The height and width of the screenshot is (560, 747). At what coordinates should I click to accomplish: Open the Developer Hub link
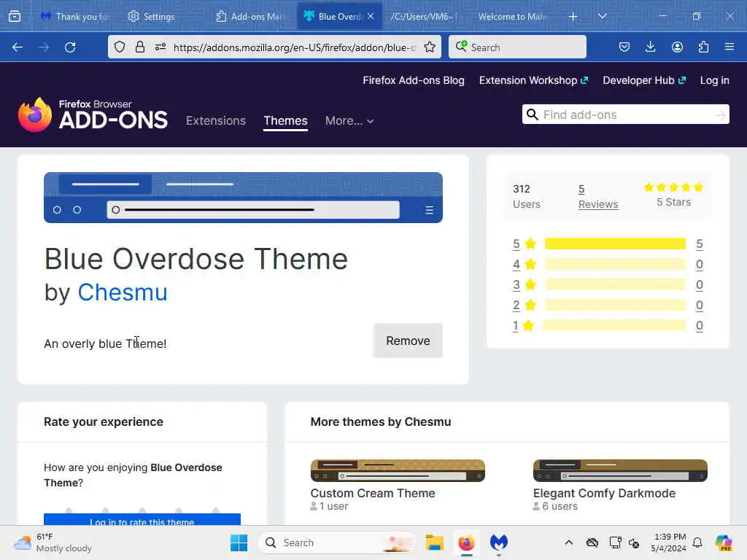tap(644, 80)
